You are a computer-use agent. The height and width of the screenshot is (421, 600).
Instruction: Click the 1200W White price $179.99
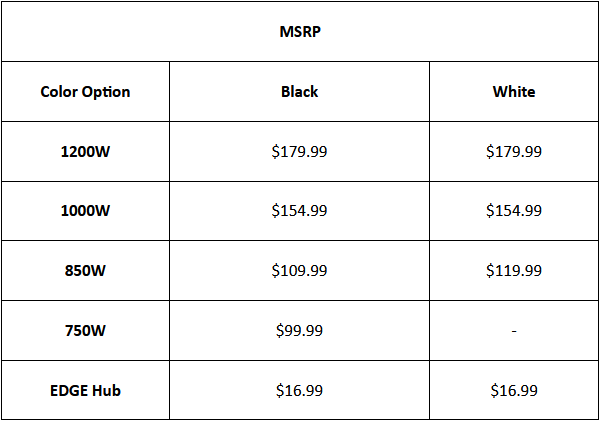(514, 152)
